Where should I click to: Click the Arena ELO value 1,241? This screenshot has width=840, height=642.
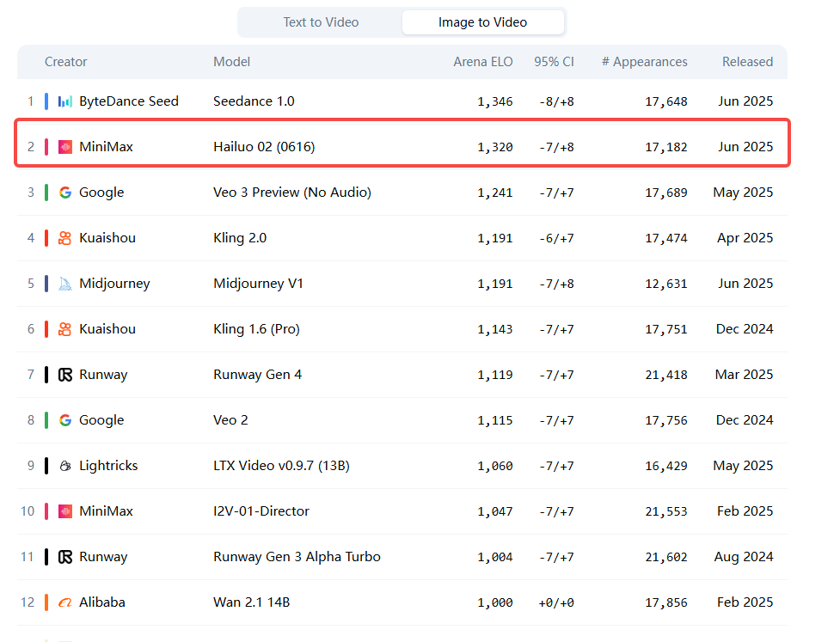coord(495,193)
